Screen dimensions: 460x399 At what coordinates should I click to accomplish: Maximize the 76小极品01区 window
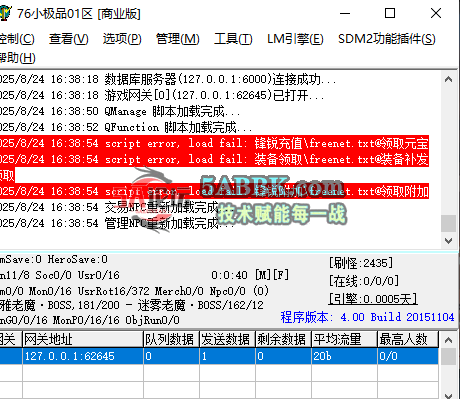[390, 13]
